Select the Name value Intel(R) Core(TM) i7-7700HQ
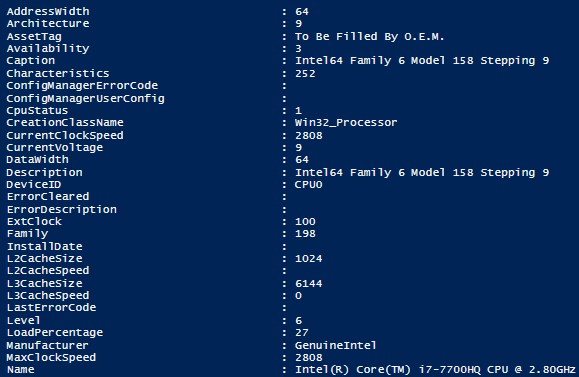 click(x=388, y=370)
